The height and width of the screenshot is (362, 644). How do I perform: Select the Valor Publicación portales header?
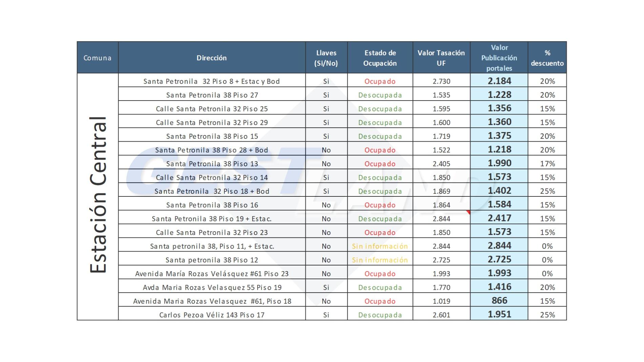tap(499, 58)
